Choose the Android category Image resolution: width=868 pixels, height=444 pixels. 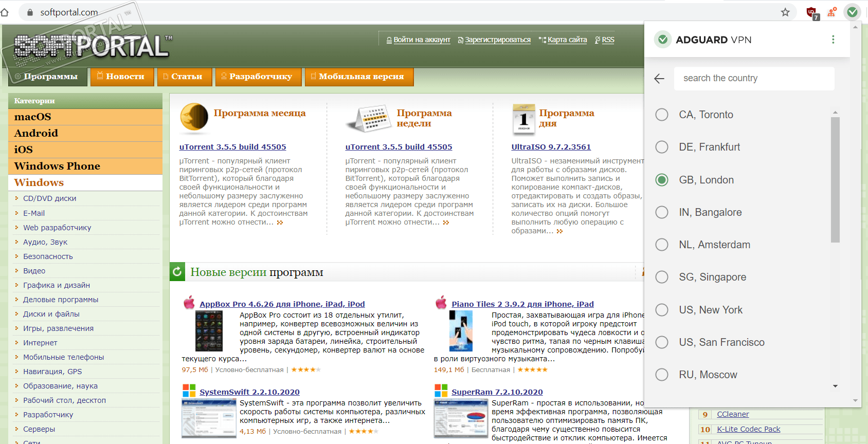(85, 133)
